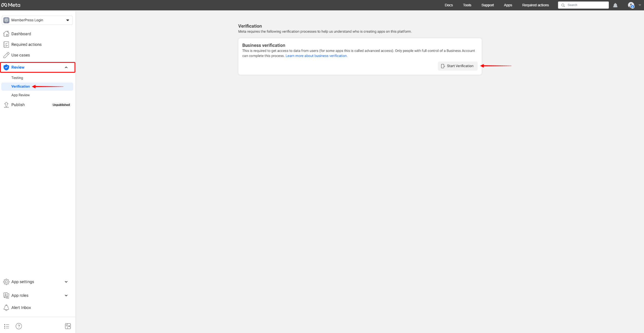Click the Start Verification button
Viewport: 644px width, 333px height.
[457, 66]
